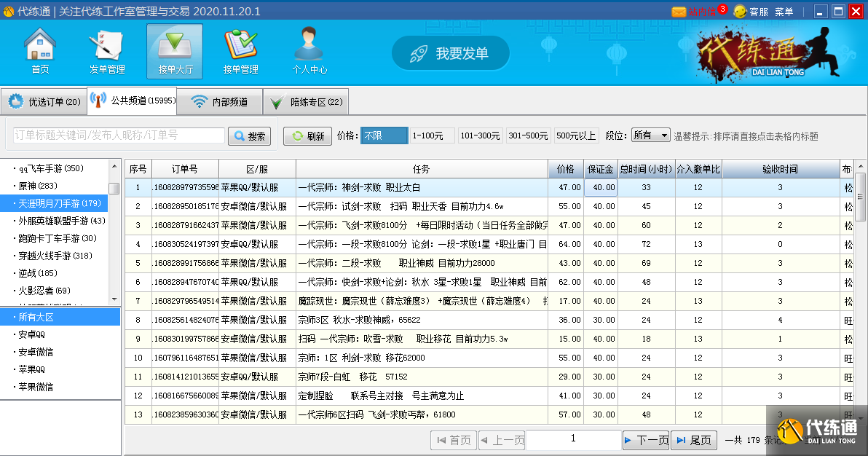Click the order keyword search field
This screenshot has width=868, height=456.
(x=119, y=135)
